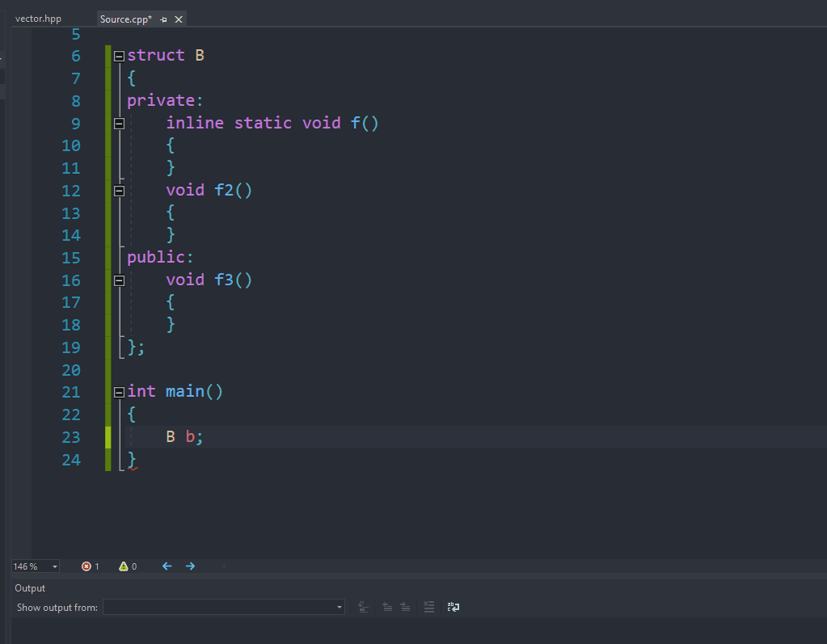Clear all Output pane text
The width and height of the screenshot is (827, 644).
[x=428, y=607]
